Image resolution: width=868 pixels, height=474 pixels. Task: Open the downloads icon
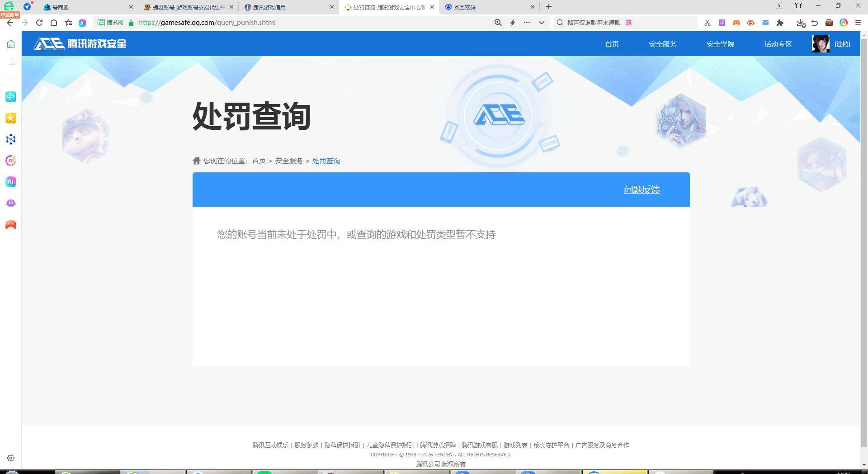801,23
